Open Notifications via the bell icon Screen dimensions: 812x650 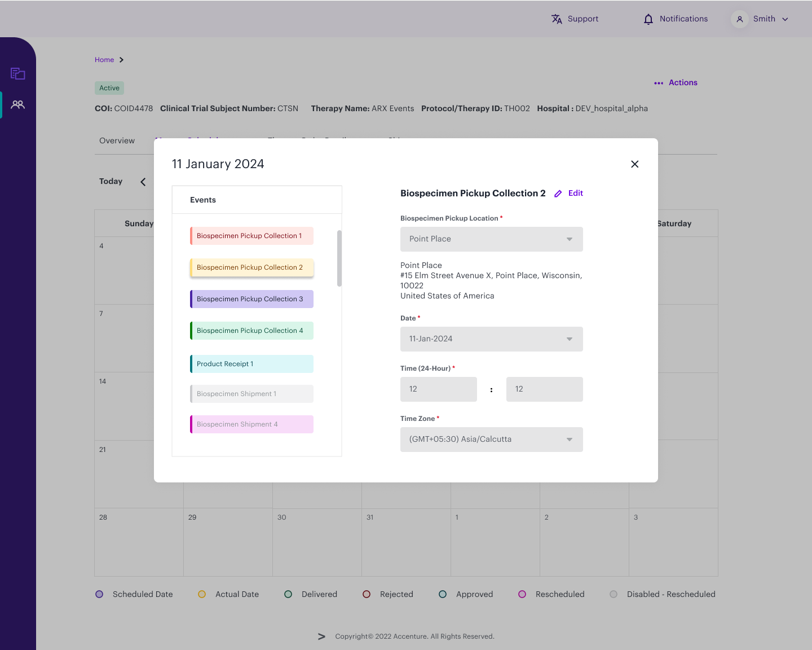click(647, 19)
